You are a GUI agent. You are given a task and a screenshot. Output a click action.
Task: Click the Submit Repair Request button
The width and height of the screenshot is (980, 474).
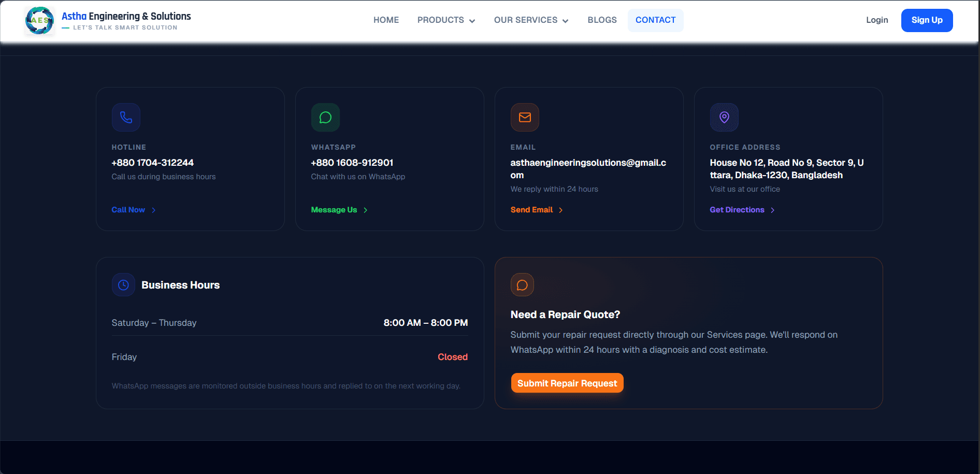[x=567, y=383]
